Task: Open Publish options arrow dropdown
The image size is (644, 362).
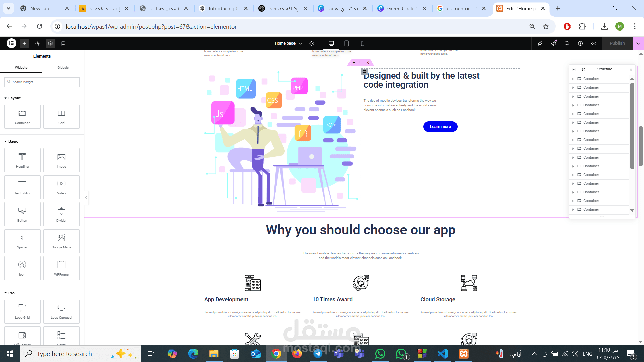Action: tap(638, 43)
